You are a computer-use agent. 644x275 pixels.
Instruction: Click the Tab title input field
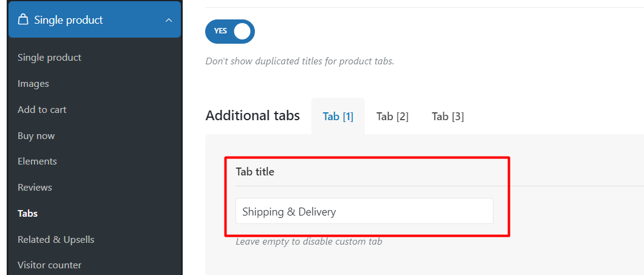point(364,211)
